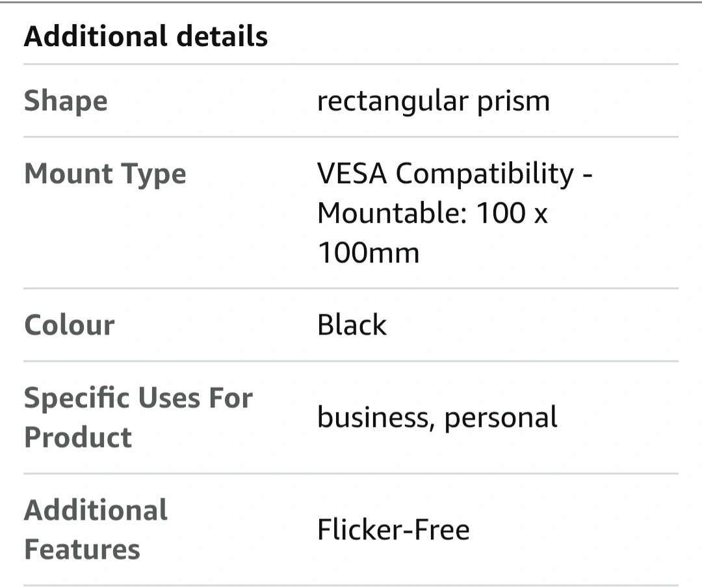
Task: Click the word "Additional" above "Features"
Action: [x=96, y=510]
